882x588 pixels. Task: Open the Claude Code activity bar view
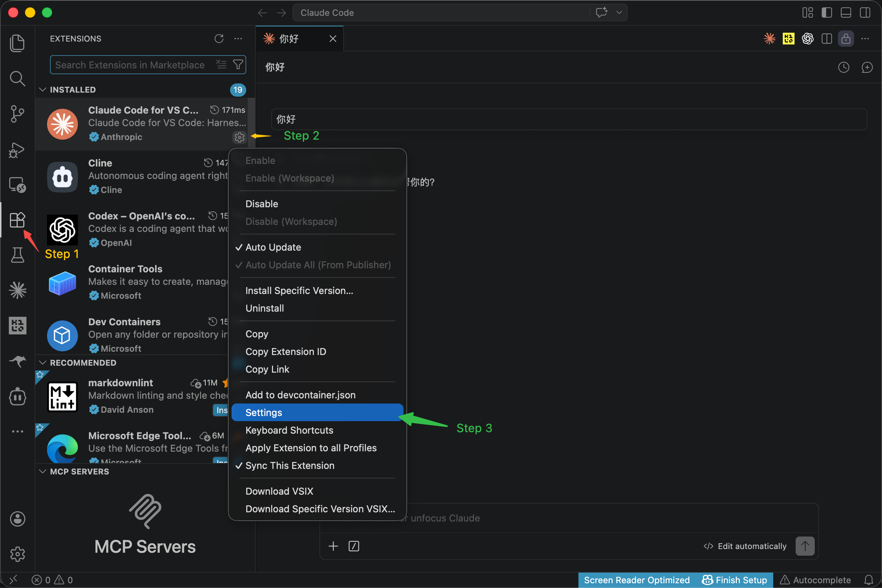coord(17,290)
